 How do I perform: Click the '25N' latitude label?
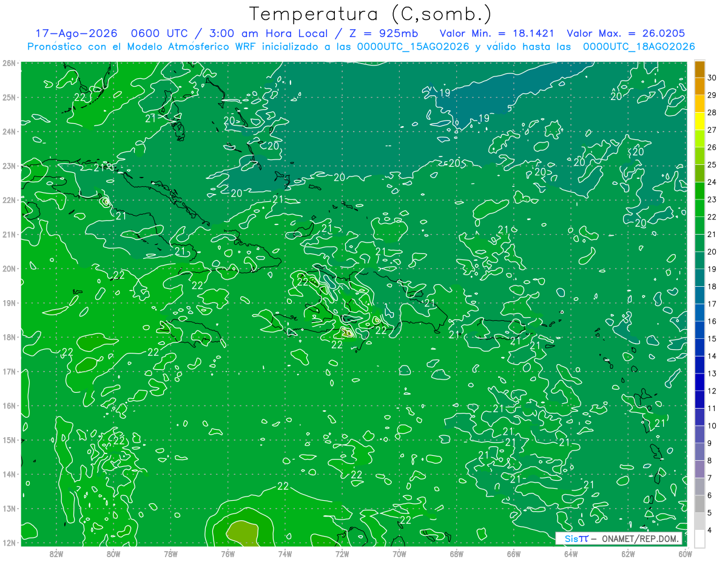click(8, 97)
